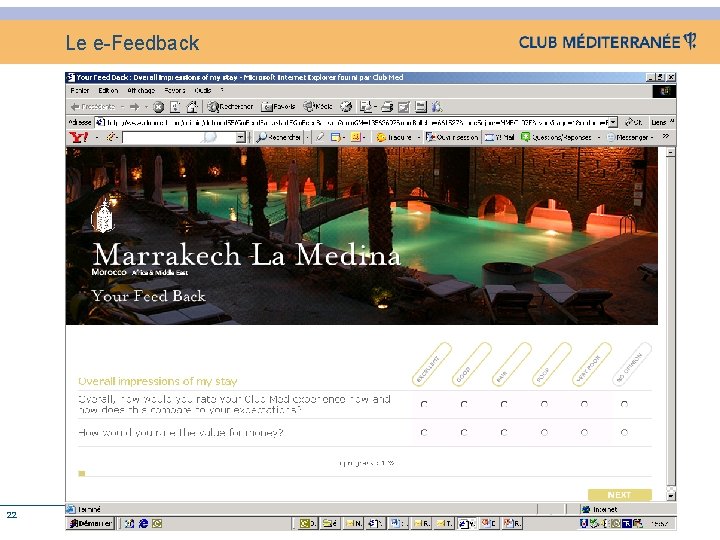
Task: Open the Traduire dropdown arrow
Action: click(418, 137)
